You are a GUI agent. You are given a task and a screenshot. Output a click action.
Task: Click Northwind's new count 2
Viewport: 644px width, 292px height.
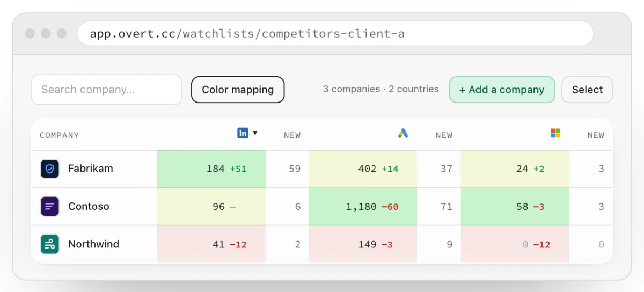coord(298,244)
